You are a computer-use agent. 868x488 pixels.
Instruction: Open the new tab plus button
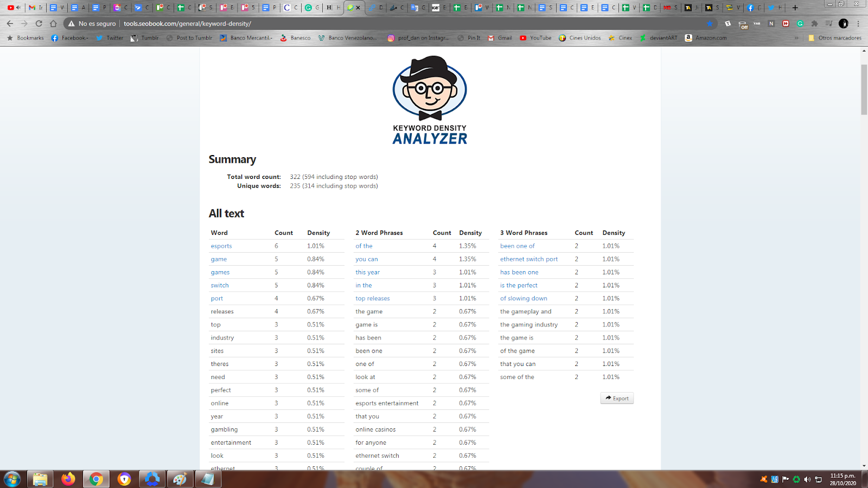pos(795,8)
